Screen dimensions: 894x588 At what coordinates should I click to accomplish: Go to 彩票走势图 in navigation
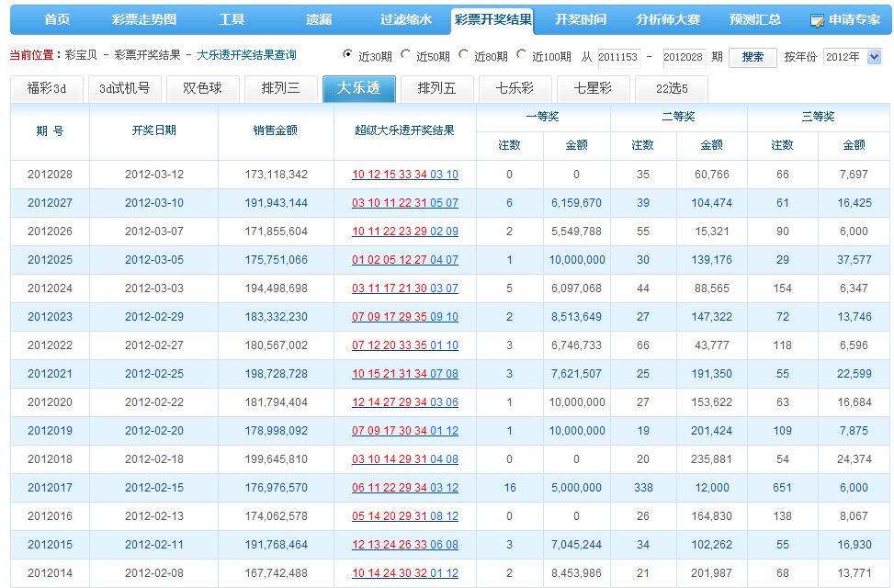tap(144, 19)
